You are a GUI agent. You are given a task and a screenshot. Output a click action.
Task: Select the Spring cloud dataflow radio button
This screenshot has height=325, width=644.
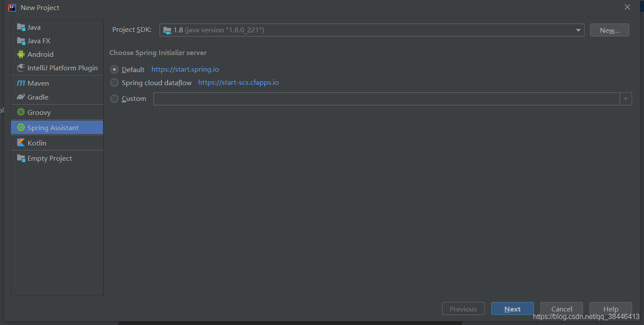click(114, 83)
